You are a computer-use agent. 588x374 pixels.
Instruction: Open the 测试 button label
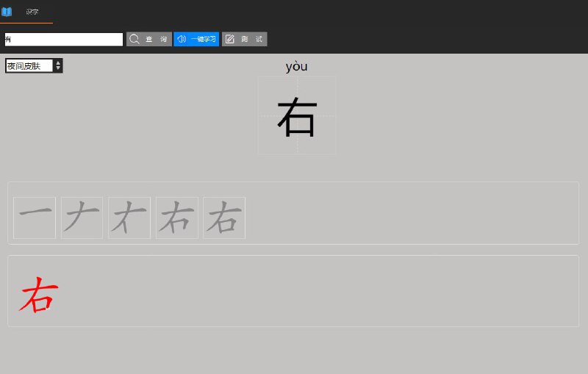coord(251,40)
